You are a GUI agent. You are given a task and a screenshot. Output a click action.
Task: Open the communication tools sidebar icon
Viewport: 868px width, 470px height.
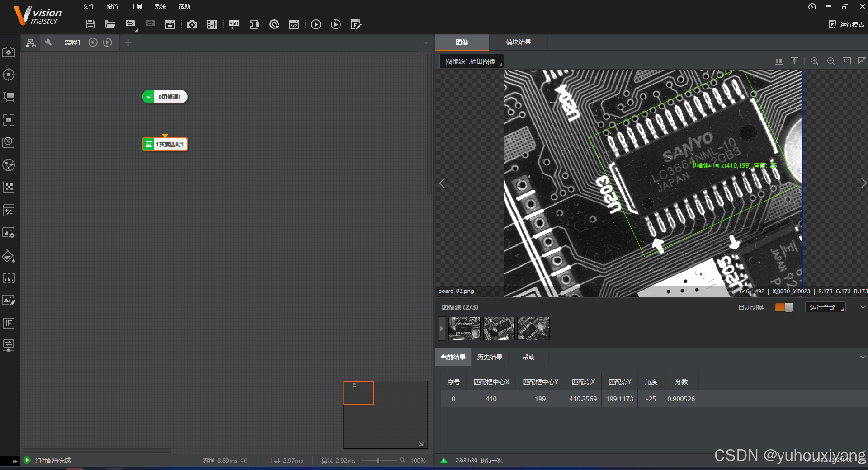(x=9, y=345)
